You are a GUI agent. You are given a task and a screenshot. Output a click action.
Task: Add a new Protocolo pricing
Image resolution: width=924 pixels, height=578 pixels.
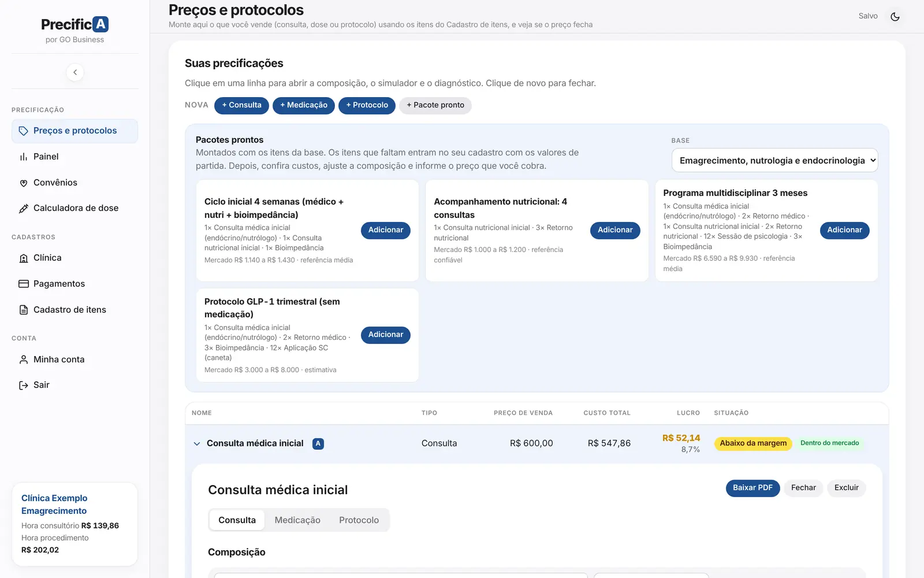[x=367, y=105]
